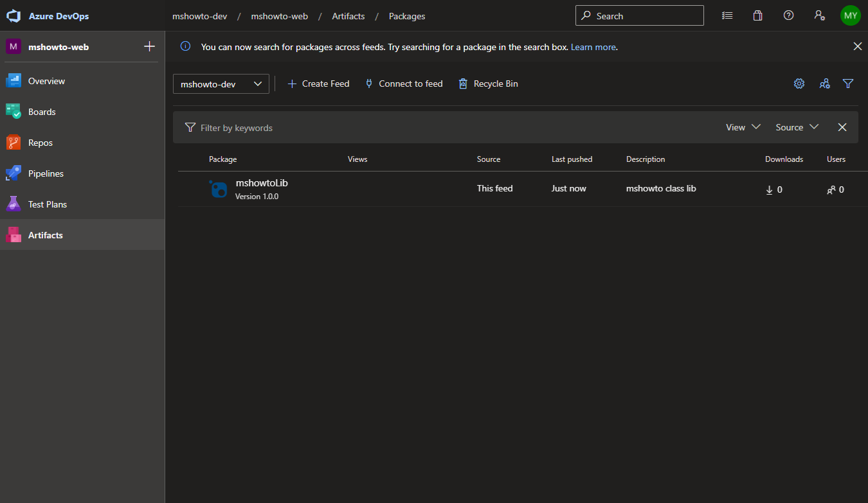Open Boards in the sidebar

(82, 112)
